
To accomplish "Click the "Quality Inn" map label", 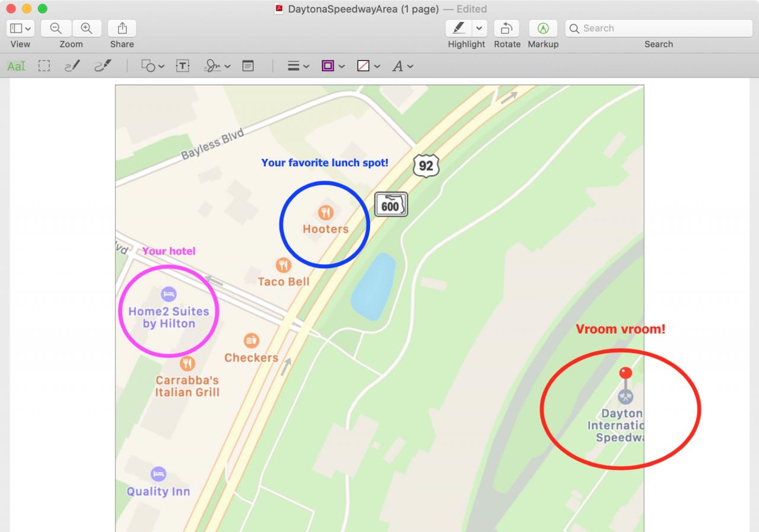I will coord(158,492).
